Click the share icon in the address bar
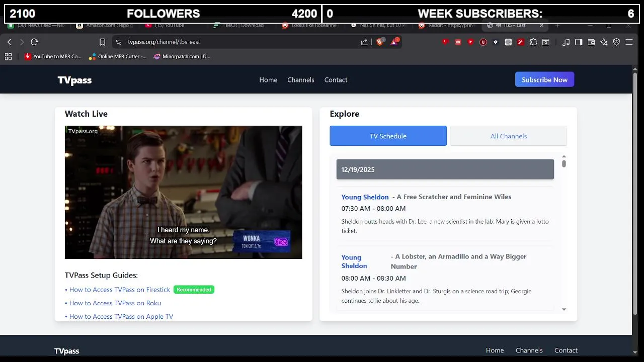This screenshot has width=644, height=362. pyautogui.click(x=364, y=42)
